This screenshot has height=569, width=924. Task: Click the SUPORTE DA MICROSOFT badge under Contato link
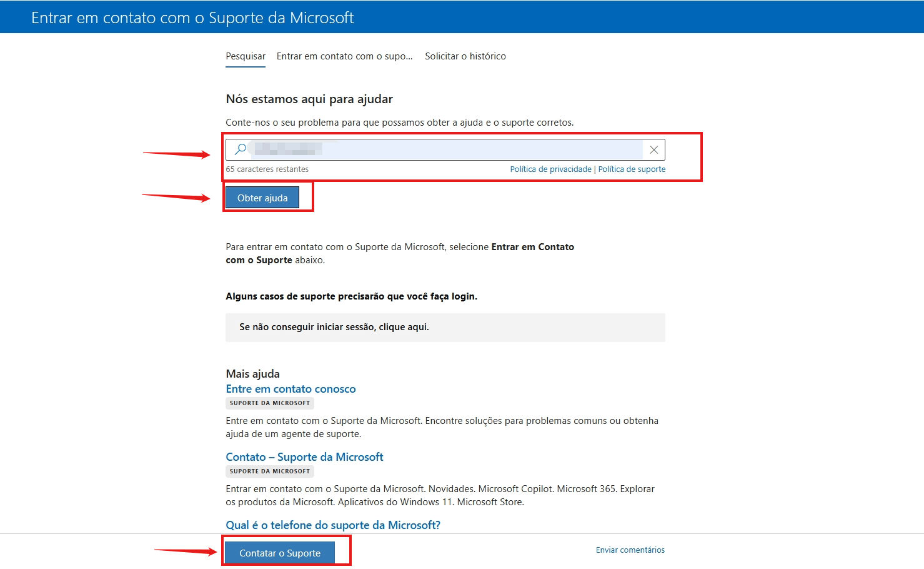click(x=269, y=471)
